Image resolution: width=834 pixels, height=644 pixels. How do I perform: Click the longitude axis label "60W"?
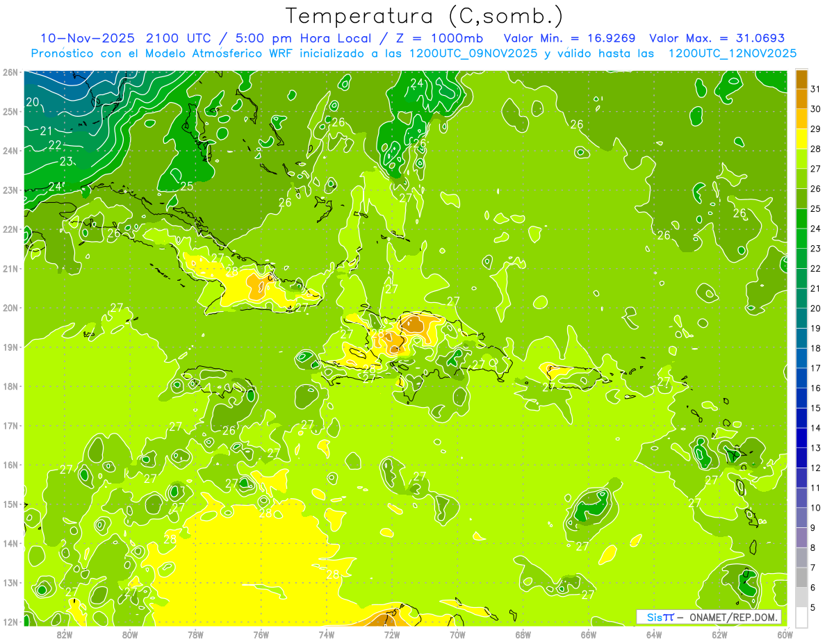[785, 634]
